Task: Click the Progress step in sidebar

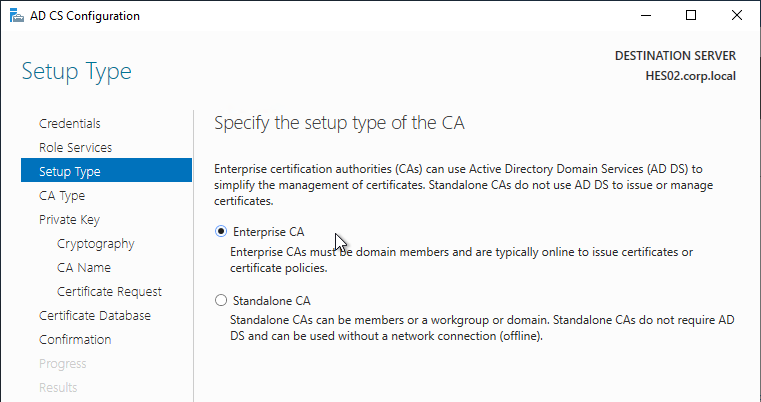Action: 63,364
